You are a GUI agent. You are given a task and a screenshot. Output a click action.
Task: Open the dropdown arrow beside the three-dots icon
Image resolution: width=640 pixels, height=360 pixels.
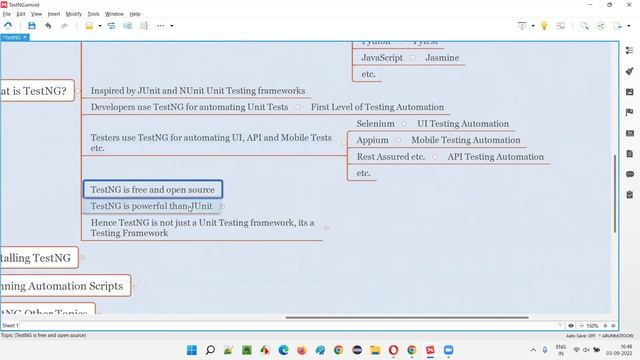[172, 26]
